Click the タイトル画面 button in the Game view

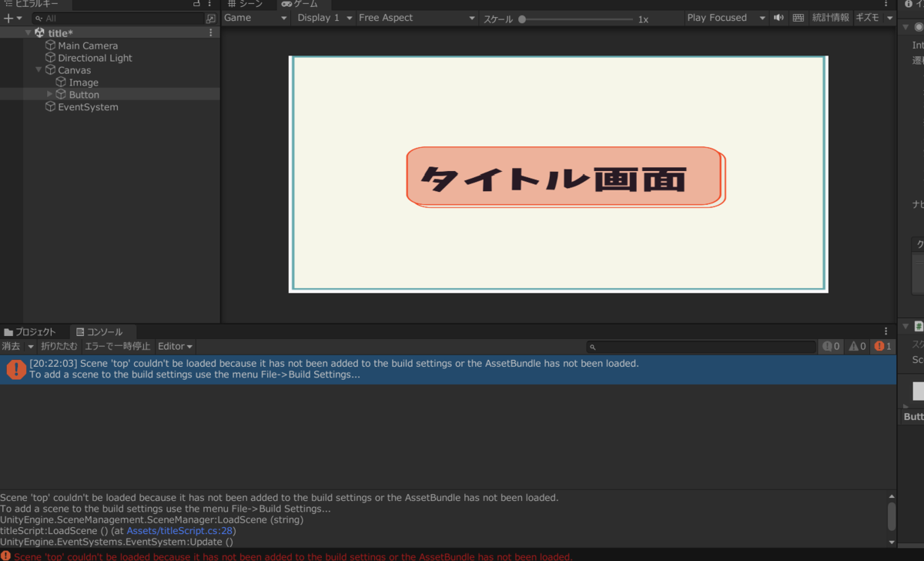tap(565, 177)
